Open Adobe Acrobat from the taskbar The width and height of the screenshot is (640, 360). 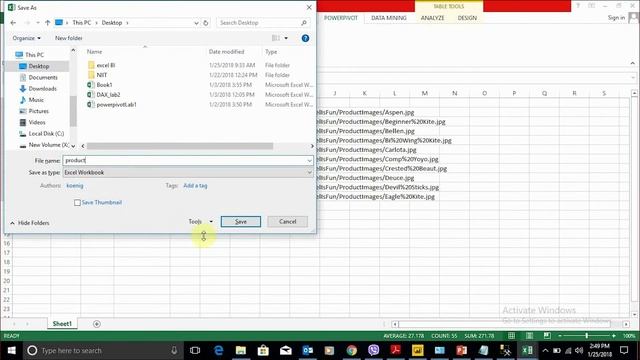tap(396, 350)
